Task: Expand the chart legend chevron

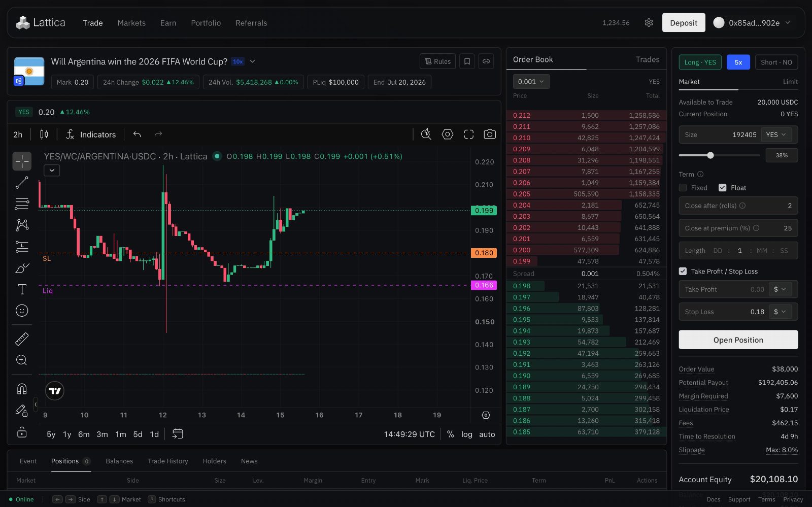Action: 52,171
